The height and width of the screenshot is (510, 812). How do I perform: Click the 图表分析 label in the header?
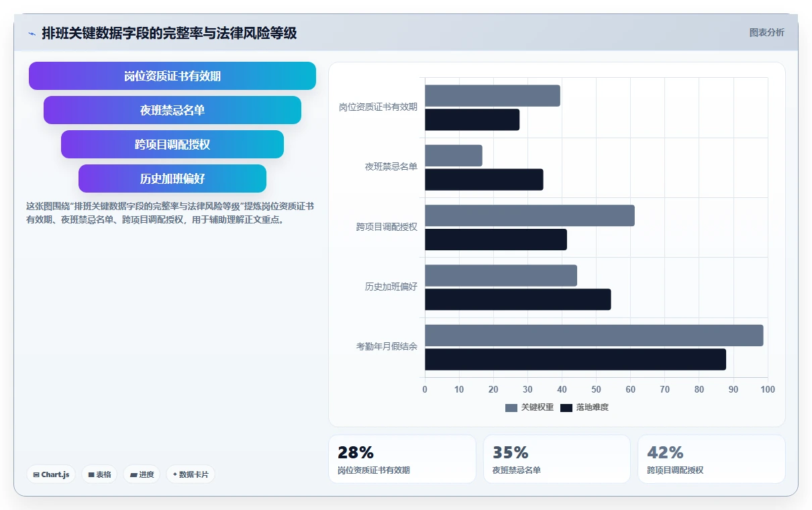[x=766, y=32]
